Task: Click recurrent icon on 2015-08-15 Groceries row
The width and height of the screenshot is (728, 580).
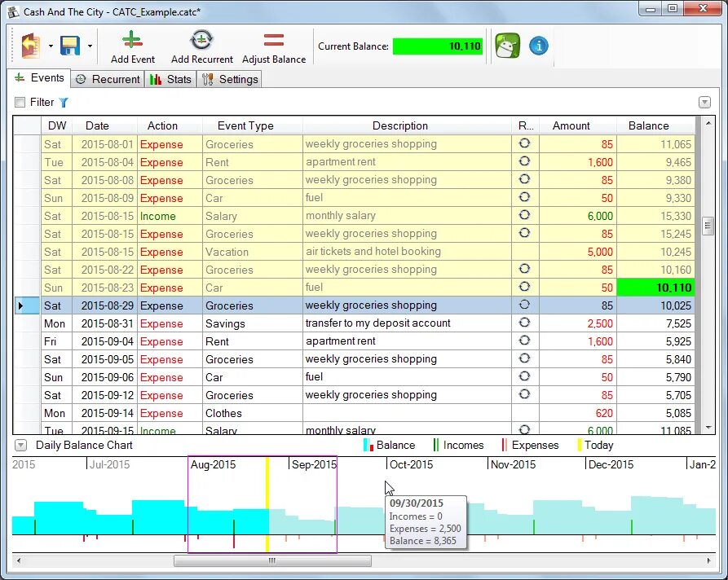Action: click(x=525, y=233)
